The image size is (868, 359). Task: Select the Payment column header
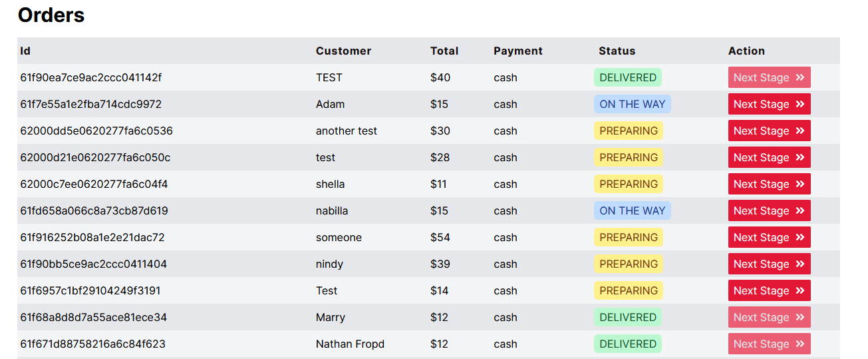(518, 51)
